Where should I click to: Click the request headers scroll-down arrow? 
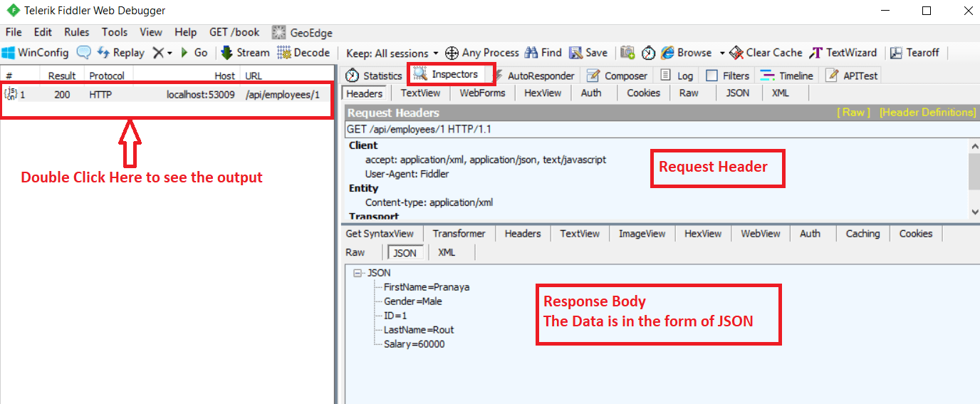pyautogui.click(x=974, y=212)
